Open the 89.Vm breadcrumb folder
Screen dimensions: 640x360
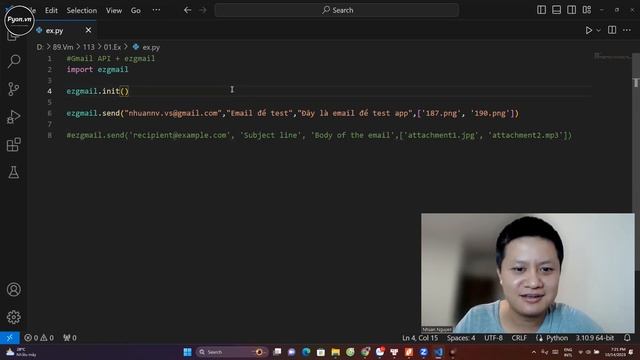(x=63, y=47)
